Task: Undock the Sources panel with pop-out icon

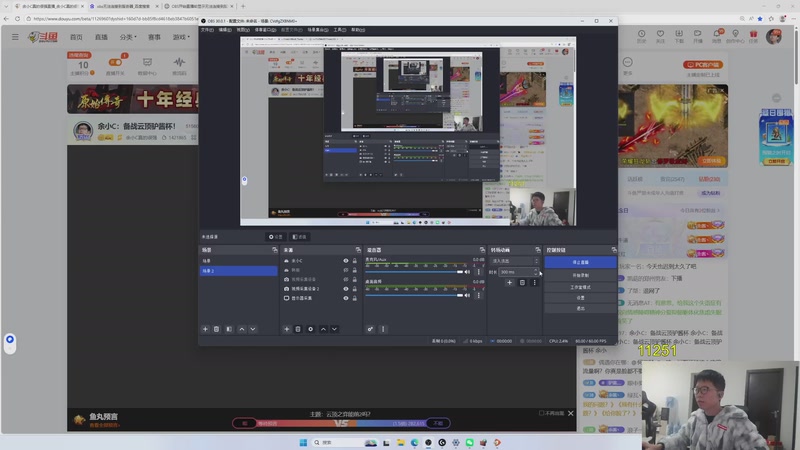Action: [358, 250]
